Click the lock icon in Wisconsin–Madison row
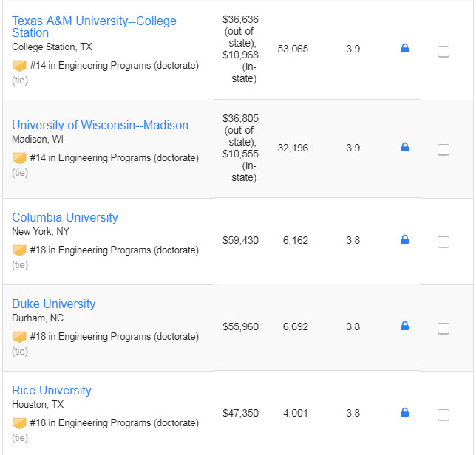Image resolution: width=476 pixels, height=455 pixels. pyautogui.click(x=404, y=147)
